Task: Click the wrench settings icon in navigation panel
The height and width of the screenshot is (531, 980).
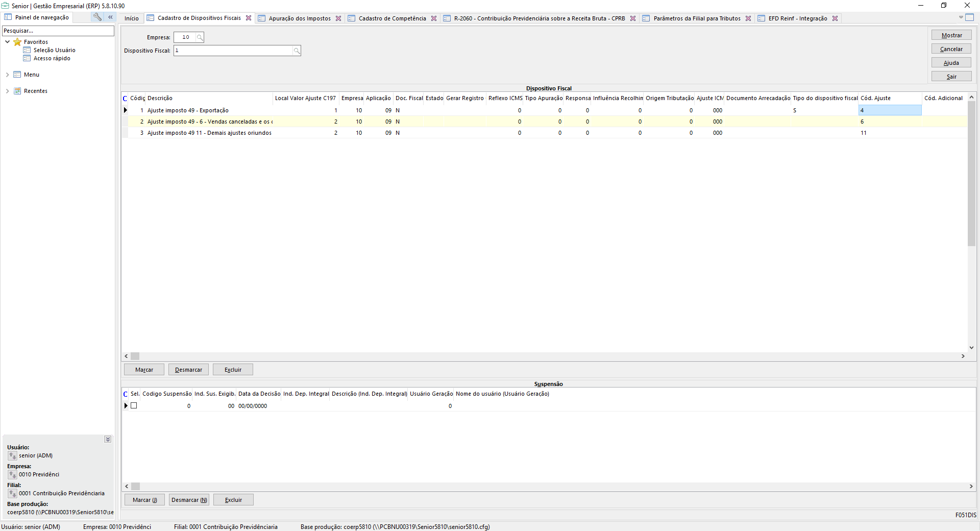Action: 97,17
